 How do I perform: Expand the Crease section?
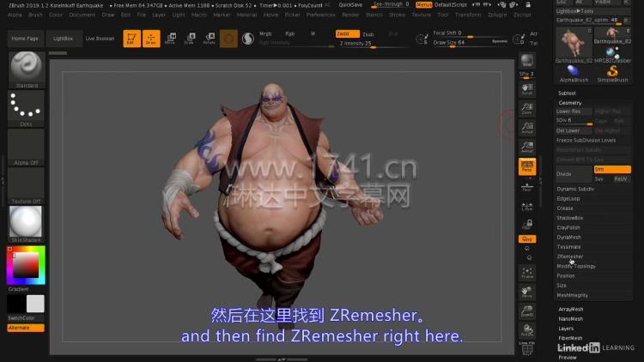click(x=565, y=208)
